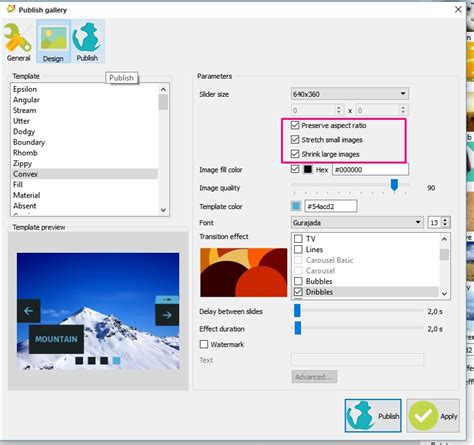Click the image fill Hex input field
This screenshot has width=474, height=445.
(370, 170)
